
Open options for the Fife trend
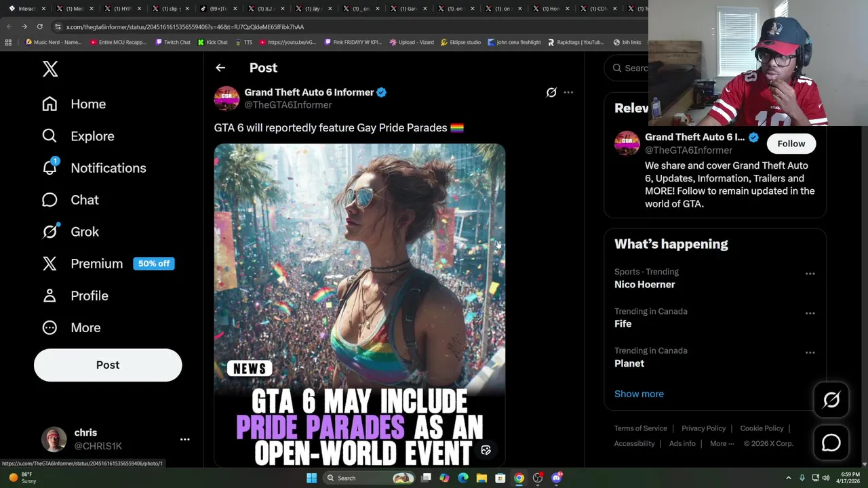810,313
